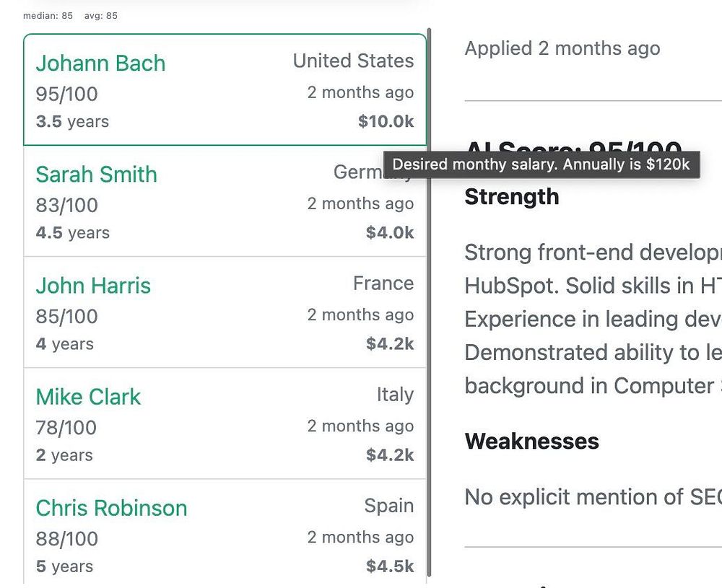Click Sarah Smith's $4.0k salary figure

(x=389, y=232)
